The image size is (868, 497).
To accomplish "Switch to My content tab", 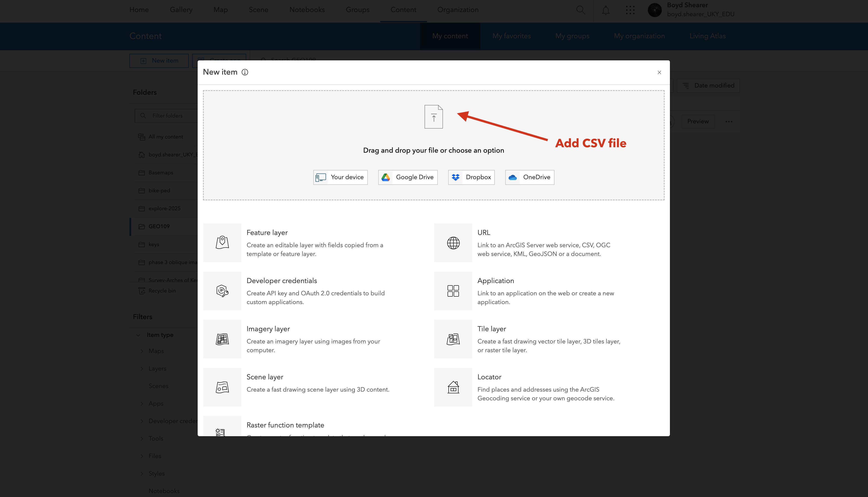I will click(450, 36).
